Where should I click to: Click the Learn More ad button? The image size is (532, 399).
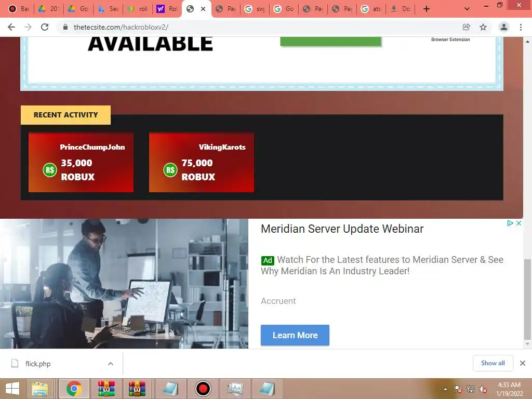(295, 335)
